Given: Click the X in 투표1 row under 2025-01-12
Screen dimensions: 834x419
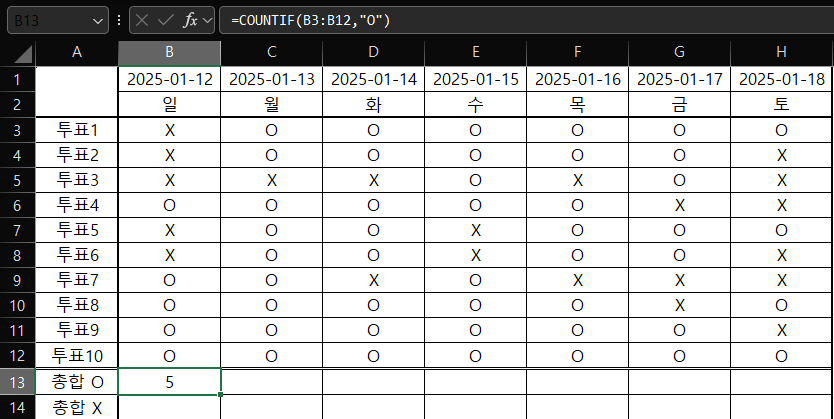Looking at the screenshot, I should [169, 130].
